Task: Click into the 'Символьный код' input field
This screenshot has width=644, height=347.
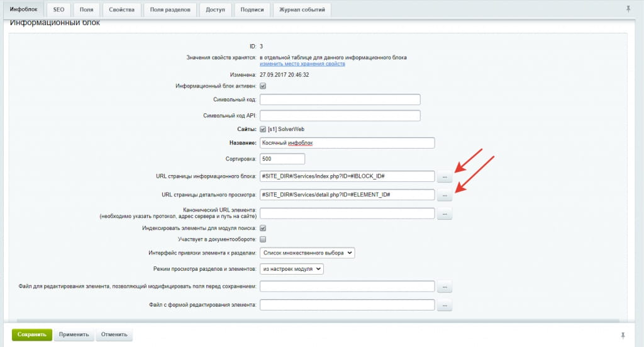Action: tap(340, 100)
